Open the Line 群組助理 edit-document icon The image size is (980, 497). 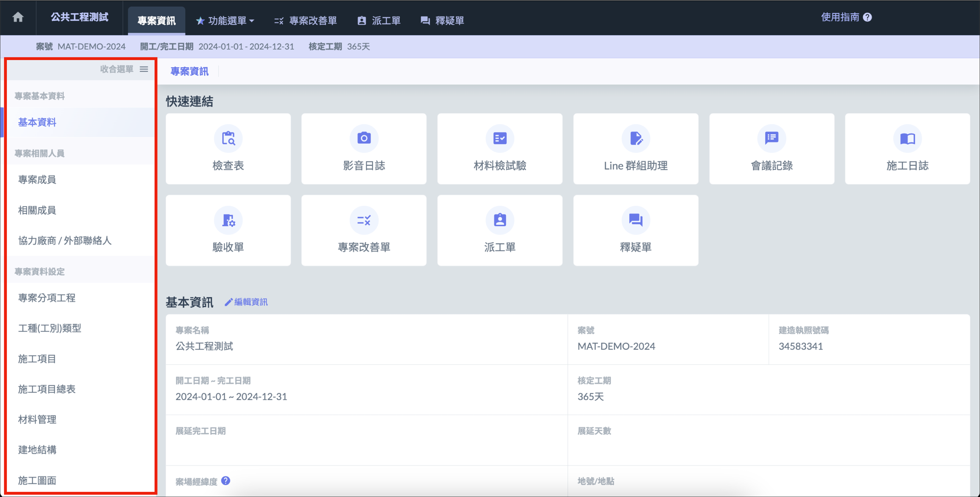tap(635, 138)
